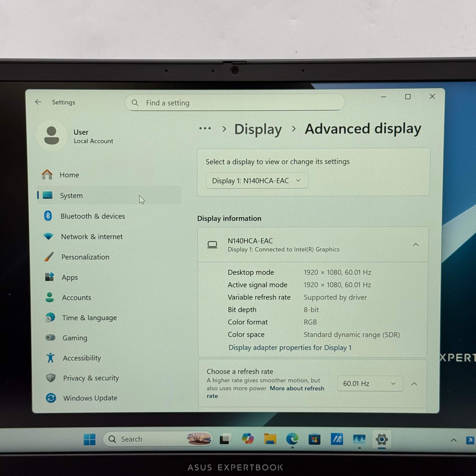The width and height of the screenshot is (476, 476).
Task: Collapse the Choose a refresh rate section
Action: click(414, 384)
